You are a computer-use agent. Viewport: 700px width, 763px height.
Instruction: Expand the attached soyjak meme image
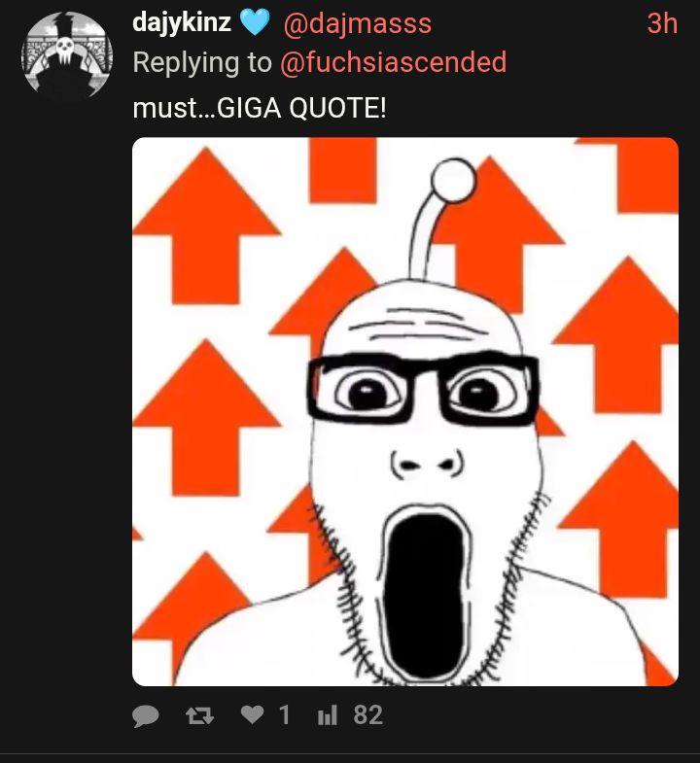[405, 412]
